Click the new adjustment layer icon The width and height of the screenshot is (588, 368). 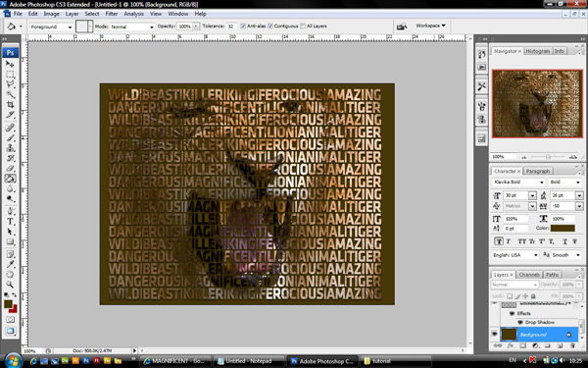pyautogui.click(x=535, y=345)
